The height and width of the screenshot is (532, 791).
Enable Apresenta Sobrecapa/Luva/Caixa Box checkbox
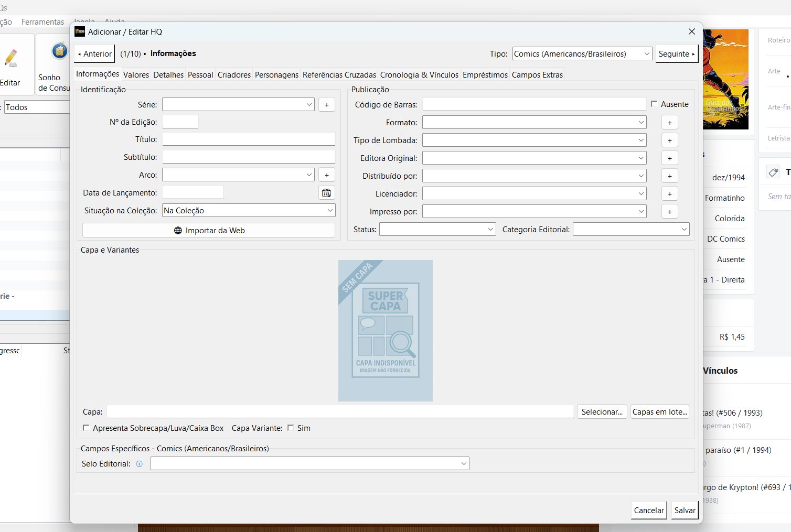(86, 428)
